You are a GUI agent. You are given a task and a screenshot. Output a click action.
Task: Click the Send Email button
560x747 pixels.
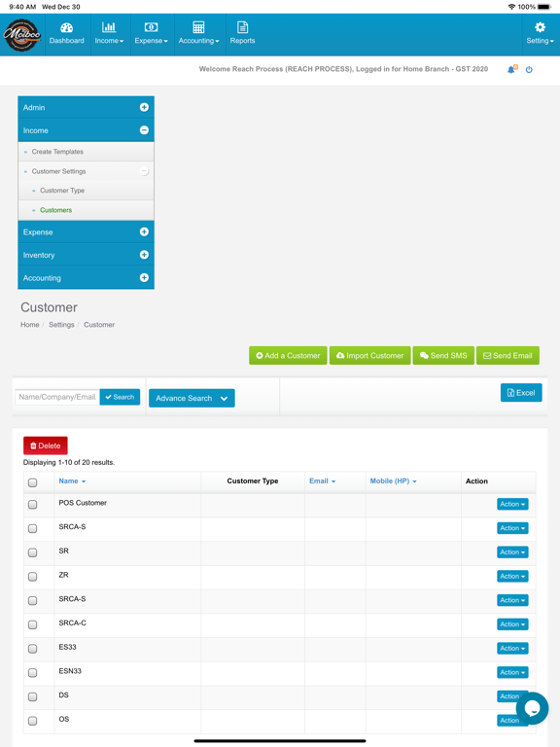tap(507, 355)
